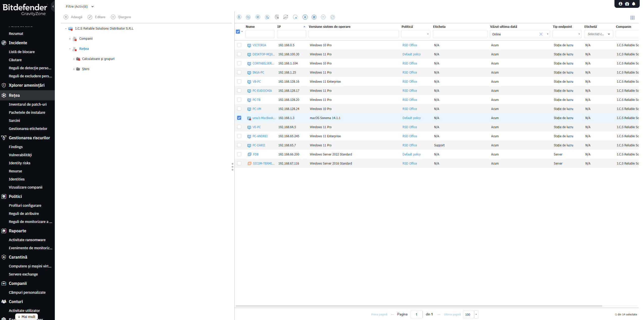Image resolution: width=644 pixels, height=320 pixels.
Task: Click the Ștergere button
Action: pos(121,17)
